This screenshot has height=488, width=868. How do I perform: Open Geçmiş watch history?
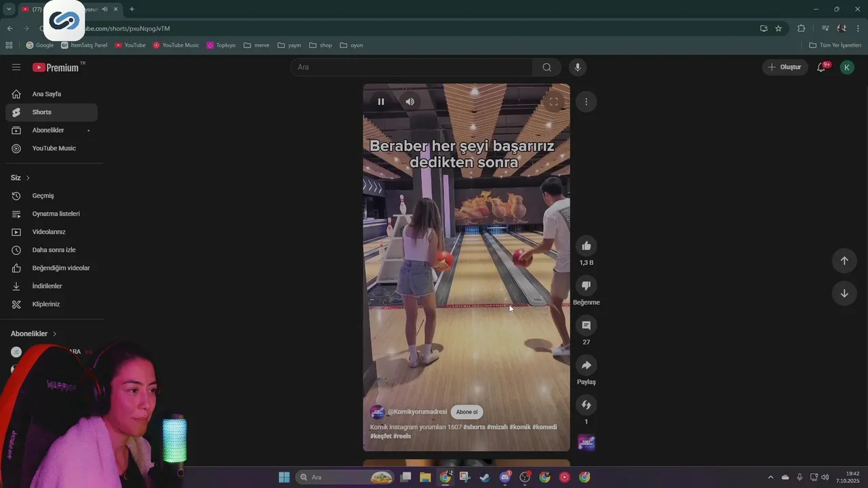[x=52, y=196]
